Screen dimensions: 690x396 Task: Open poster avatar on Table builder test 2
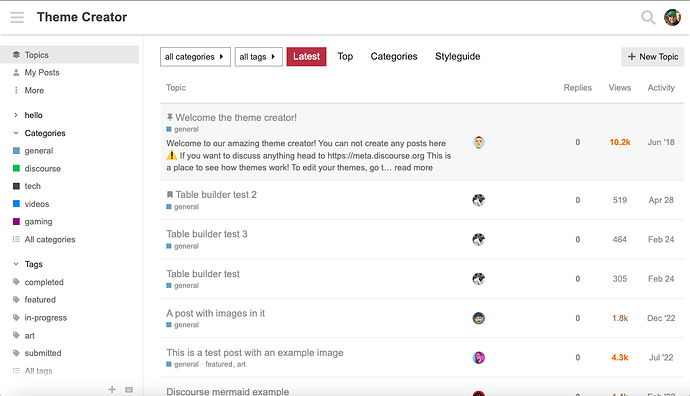(x=479, y=200)
